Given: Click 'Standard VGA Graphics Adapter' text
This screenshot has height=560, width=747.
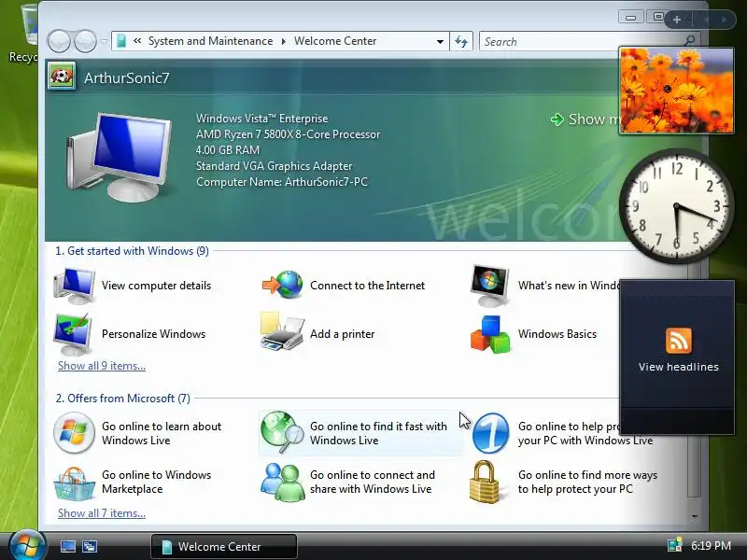Looking at the screenshot, I should 274,166.
